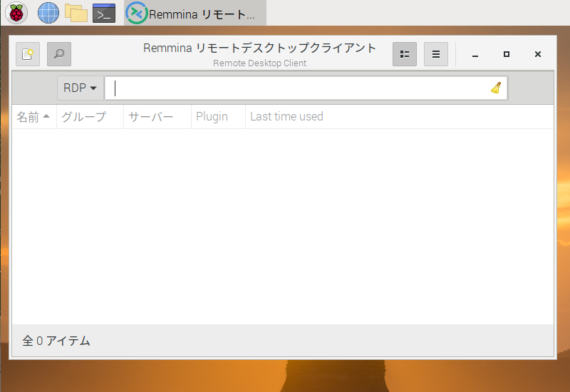The image size is (570, 392).
Task: Launch the terminal from taskbar
Action: click(x=104, y=13)
